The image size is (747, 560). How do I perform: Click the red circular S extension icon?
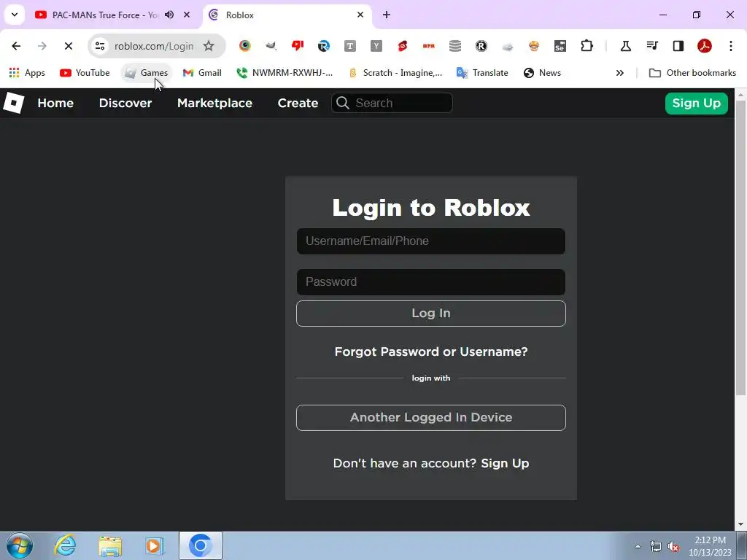(x=403, y=46)
